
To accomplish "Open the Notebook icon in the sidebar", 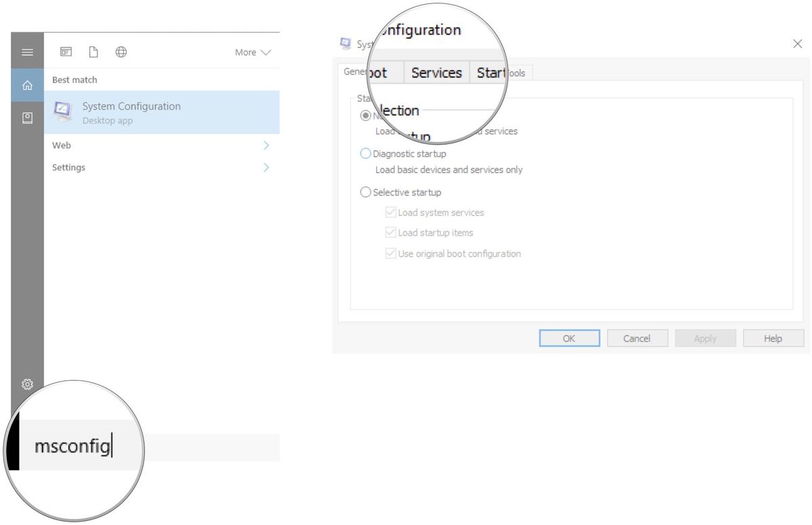I will click(x=27, y=118).
